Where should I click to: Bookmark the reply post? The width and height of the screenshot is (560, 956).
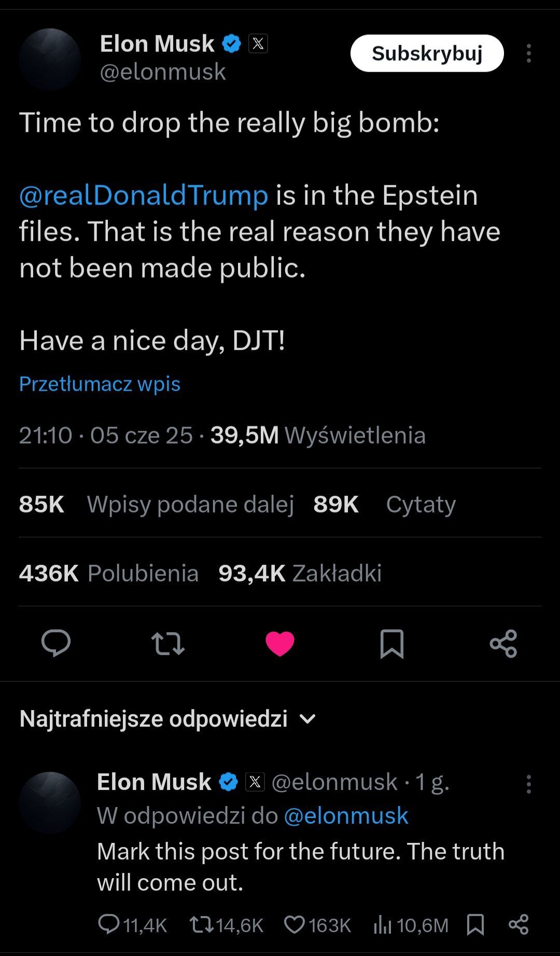(475, 924)
